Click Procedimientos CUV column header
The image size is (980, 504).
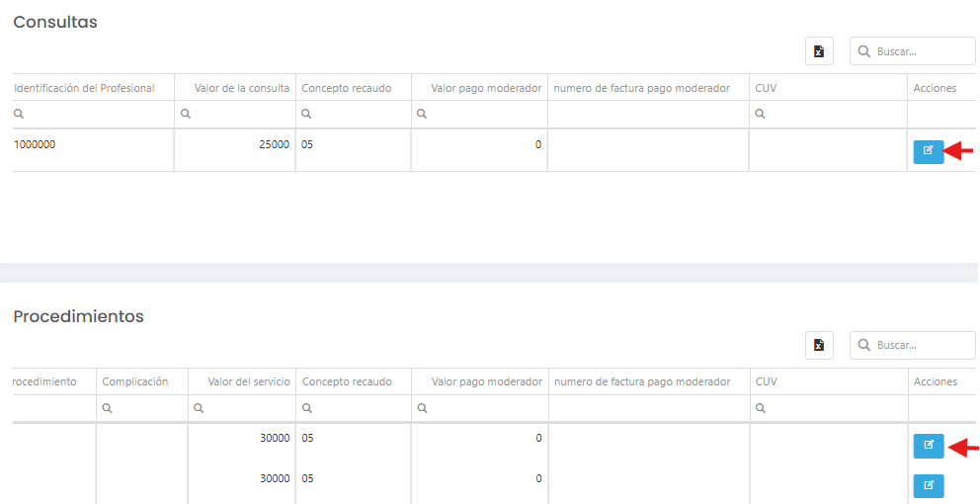[767, 381]
